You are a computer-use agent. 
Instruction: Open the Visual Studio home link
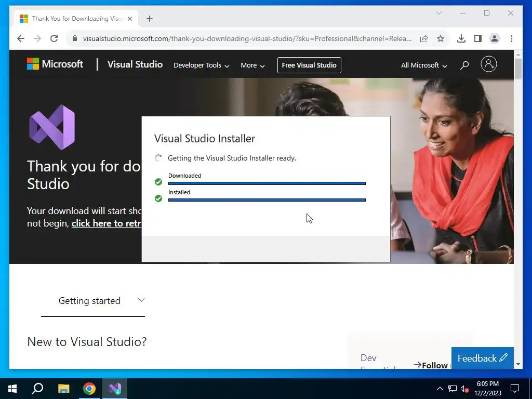(x=135, y=64)
